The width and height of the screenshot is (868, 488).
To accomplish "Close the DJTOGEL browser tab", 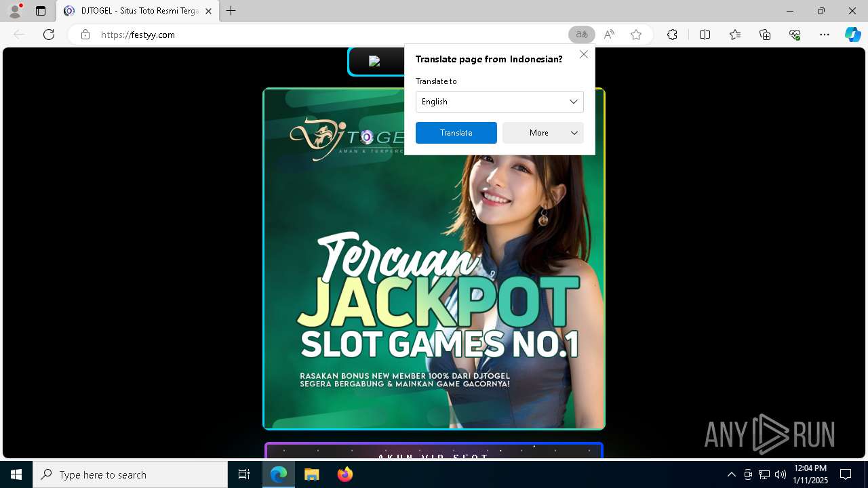I will [209, 12].
